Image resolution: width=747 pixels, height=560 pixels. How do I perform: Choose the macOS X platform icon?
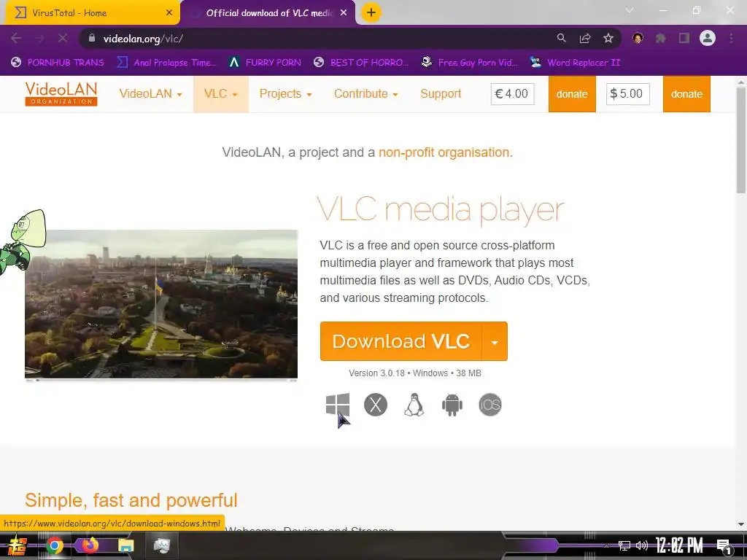[376, 405]
